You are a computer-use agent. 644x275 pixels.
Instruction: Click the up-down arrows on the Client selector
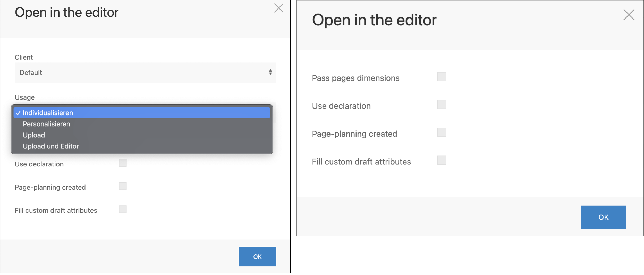pyautogui.click(x=270, y=72)
